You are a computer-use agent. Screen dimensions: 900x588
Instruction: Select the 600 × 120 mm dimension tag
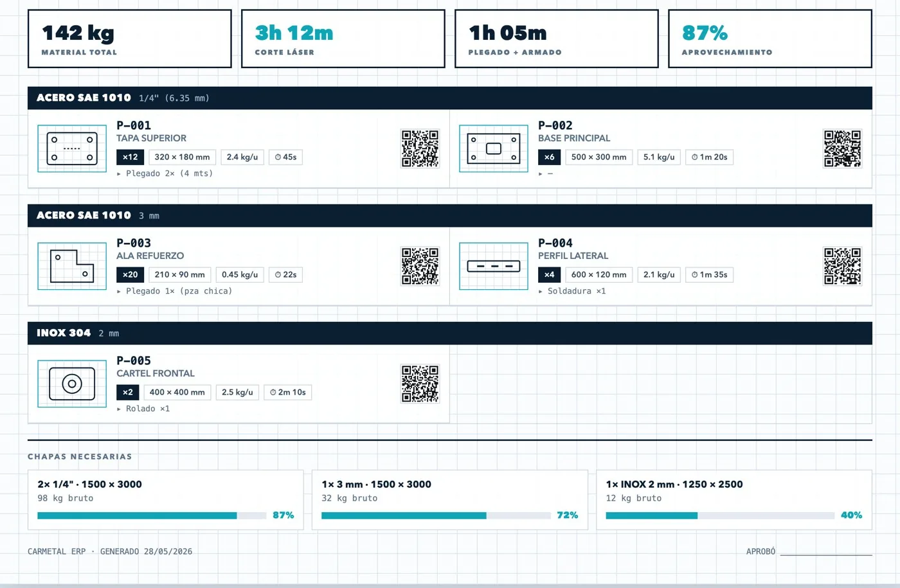(598, 275)
